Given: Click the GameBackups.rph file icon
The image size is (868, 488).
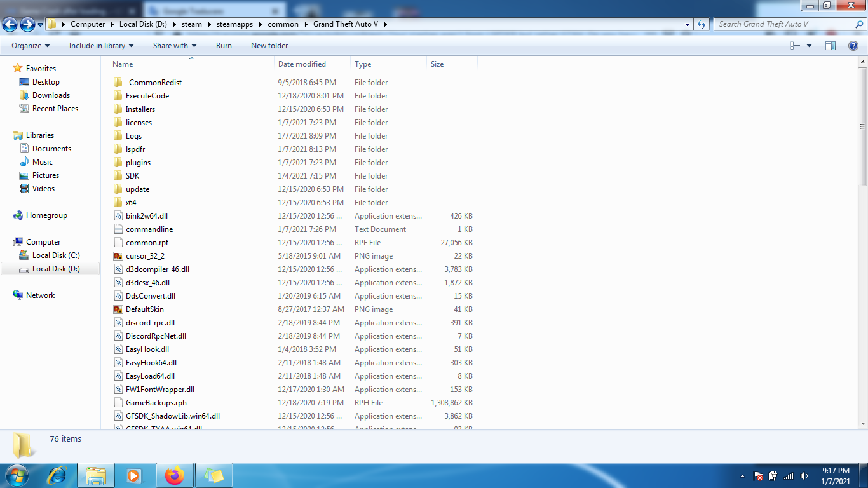Looking at the screenshot, I should [118, 403].
